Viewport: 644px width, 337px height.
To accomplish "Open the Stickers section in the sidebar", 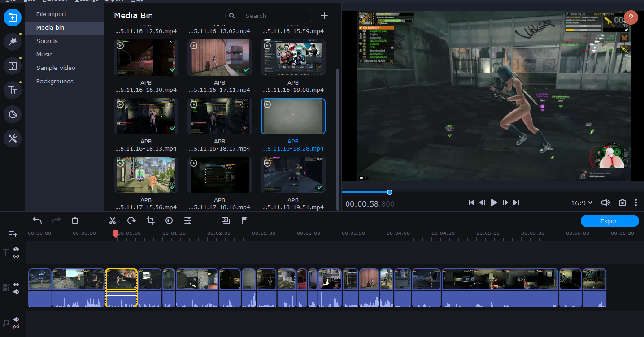I will tap(13, 114).
